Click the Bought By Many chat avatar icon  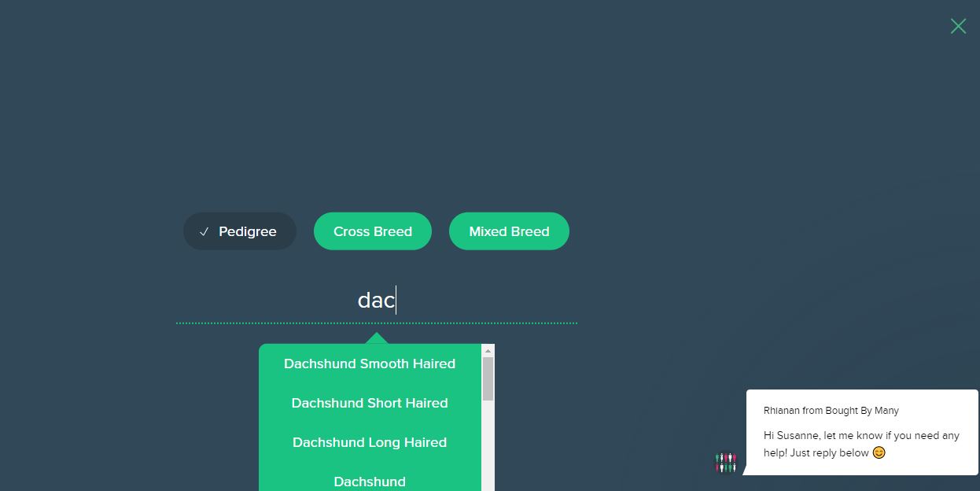tap(725, 462)
